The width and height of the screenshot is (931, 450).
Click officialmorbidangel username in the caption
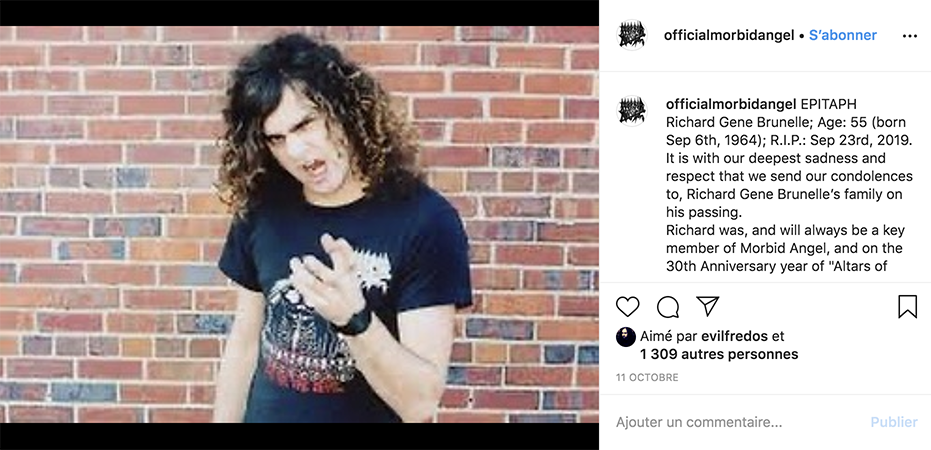click(x=732, y=104)
